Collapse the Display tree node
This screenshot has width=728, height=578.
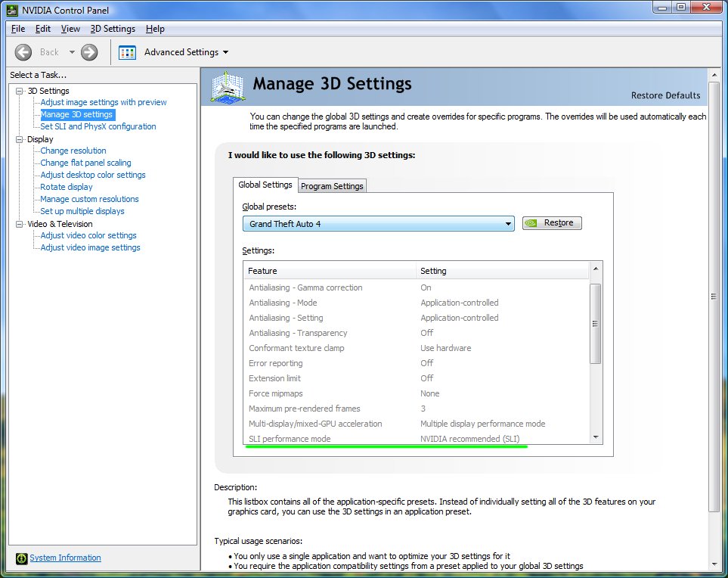[x=19, y=139]
